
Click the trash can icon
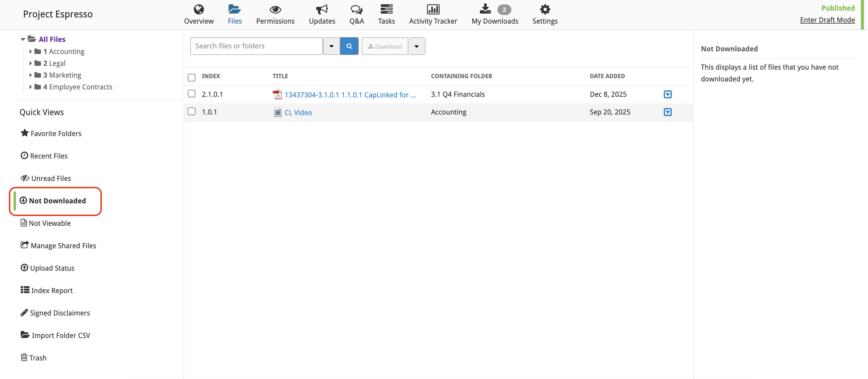(x=24, y=357)
